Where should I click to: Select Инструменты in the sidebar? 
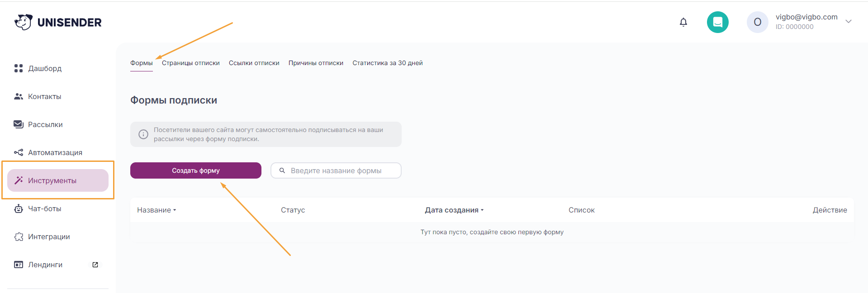58,180
